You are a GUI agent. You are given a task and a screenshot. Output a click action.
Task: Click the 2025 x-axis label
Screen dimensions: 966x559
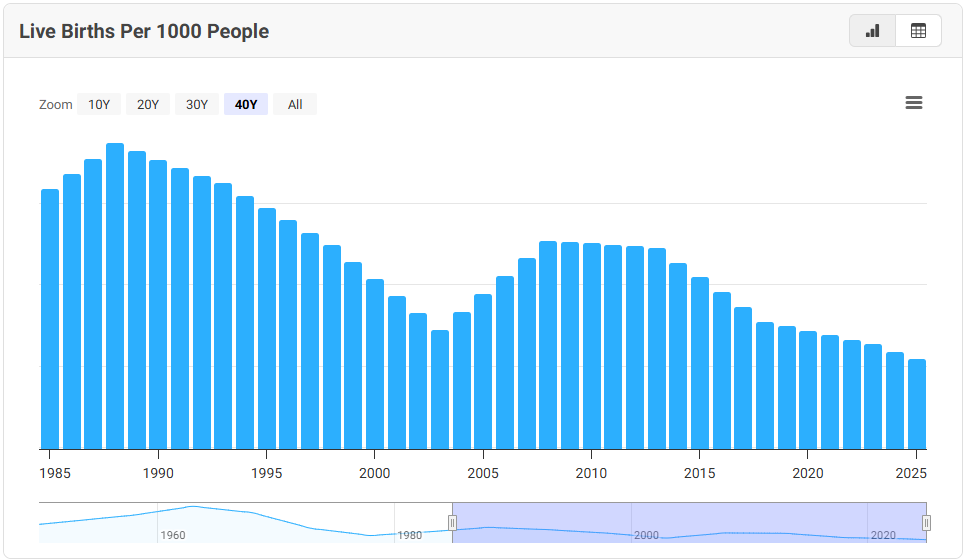[x=911, y=473]
